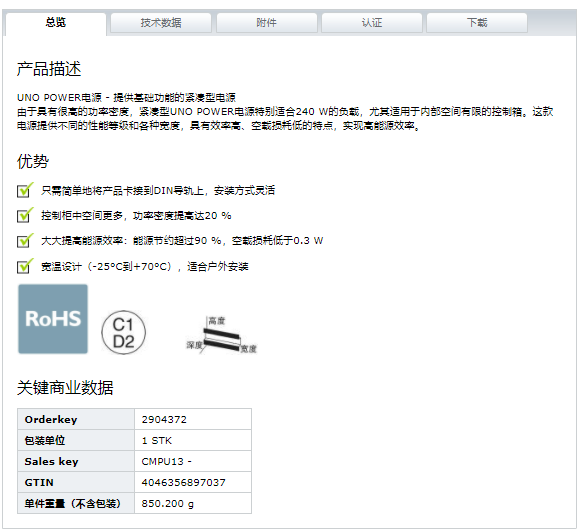The height and width of the screenshot is (532, 581).
Task: Click the UNO POWER电源 description title line
Action: 126,98
